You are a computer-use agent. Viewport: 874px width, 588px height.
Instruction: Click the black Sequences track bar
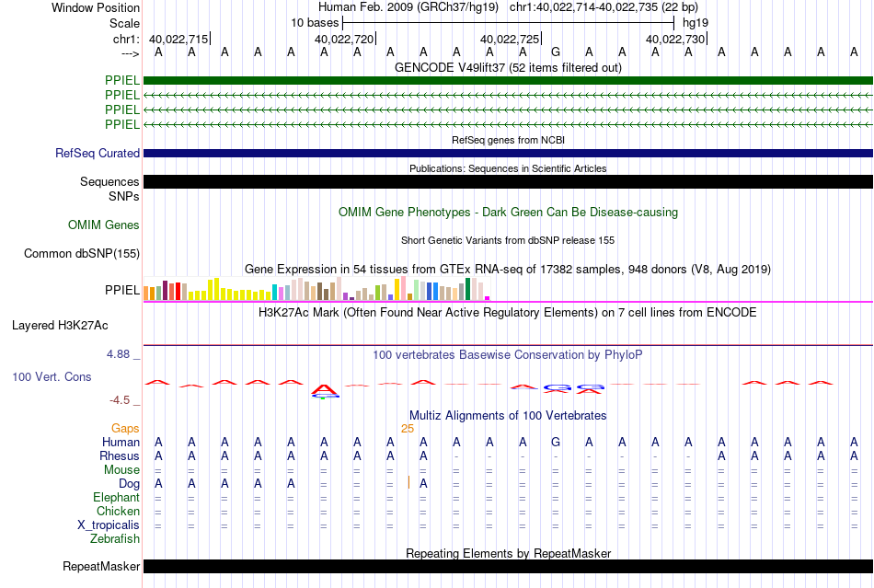[x=508, y=181]
